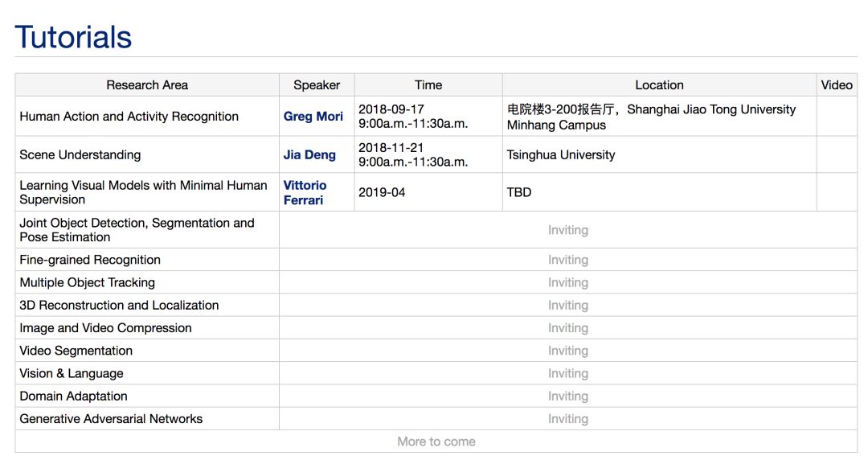Select the Vision & Language research area

click(72, 374)
